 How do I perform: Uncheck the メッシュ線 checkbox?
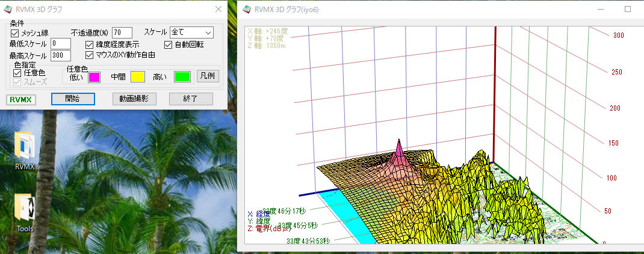(x=15, y=33)
